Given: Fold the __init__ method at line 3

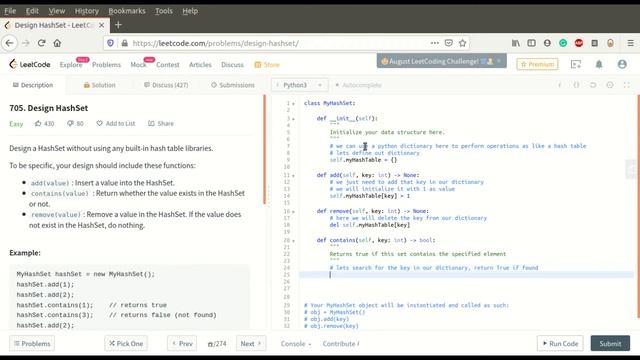Looking at the screenshot, I should click(293, 119).
